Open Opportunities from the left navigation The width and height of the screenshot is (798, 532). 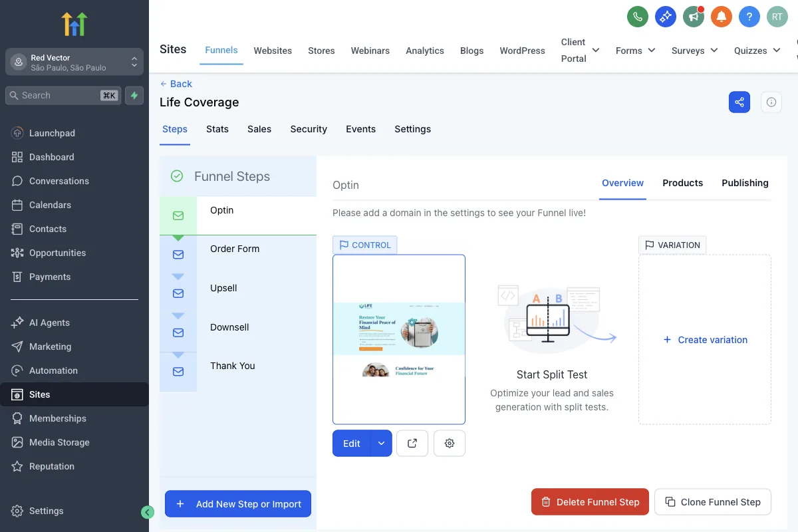point(59,253)
